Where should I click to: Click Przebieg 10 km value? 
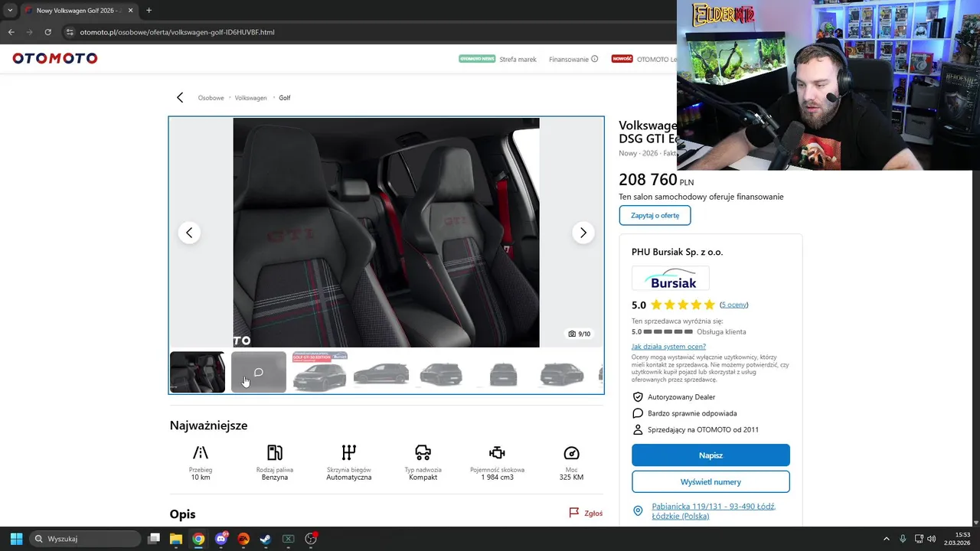(x=201, y=477)
